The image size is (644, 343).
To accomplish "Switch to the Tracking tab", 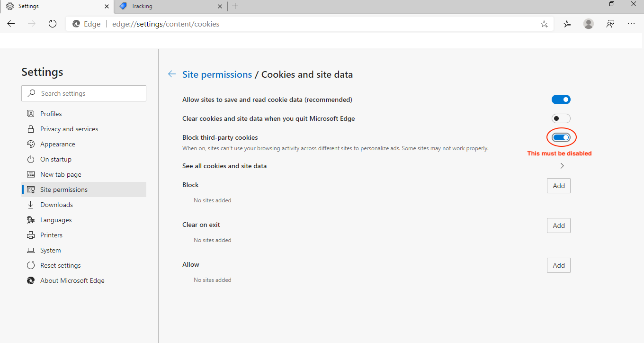I will pos(170,6).
